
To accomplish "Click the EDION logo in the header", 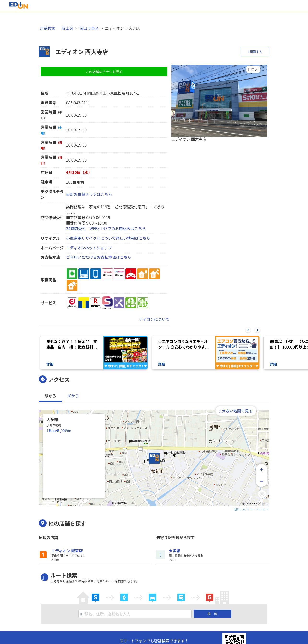I will (x=18, y=5).
